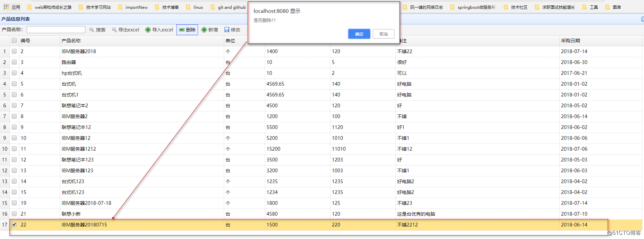
Task: Click the 修改 edit button
Action: (x=232, y=30)
